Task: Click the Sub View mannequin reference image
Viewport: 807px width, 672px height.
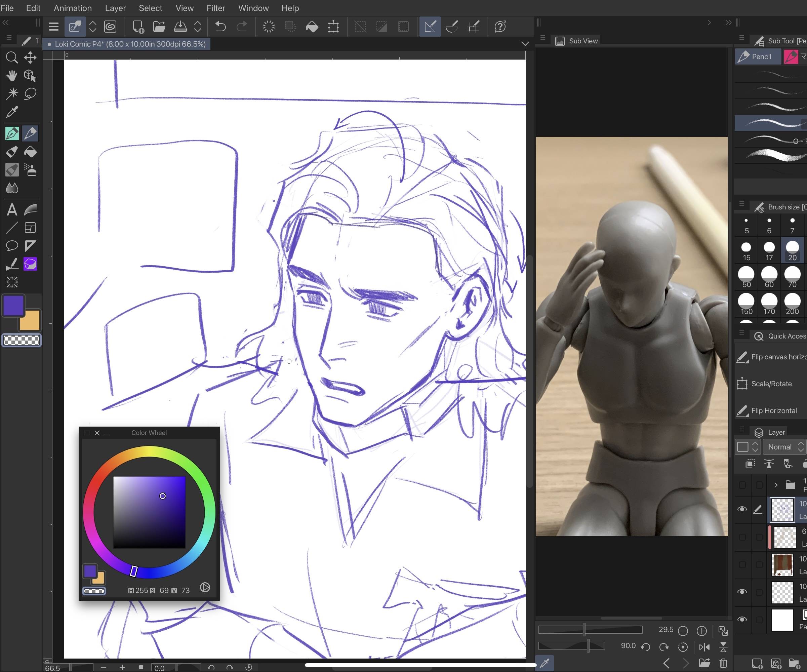Action: 632,337
